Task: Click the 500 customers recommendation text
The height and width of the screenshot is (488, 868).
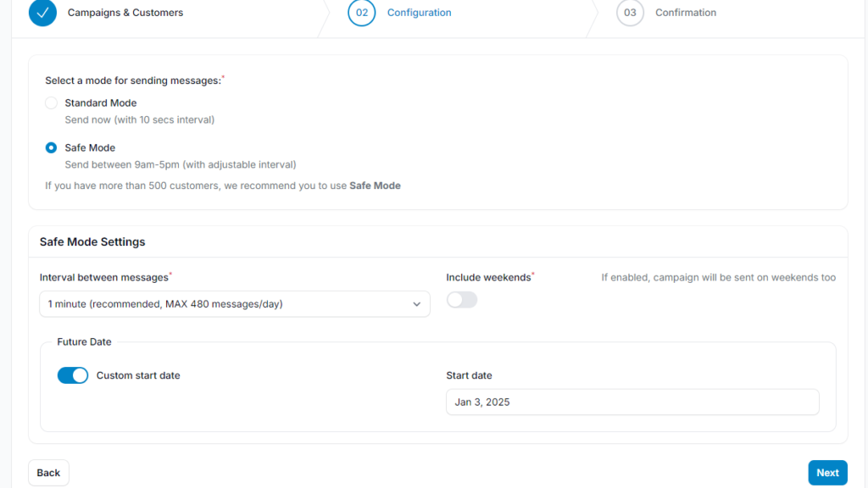Action: 223,186
